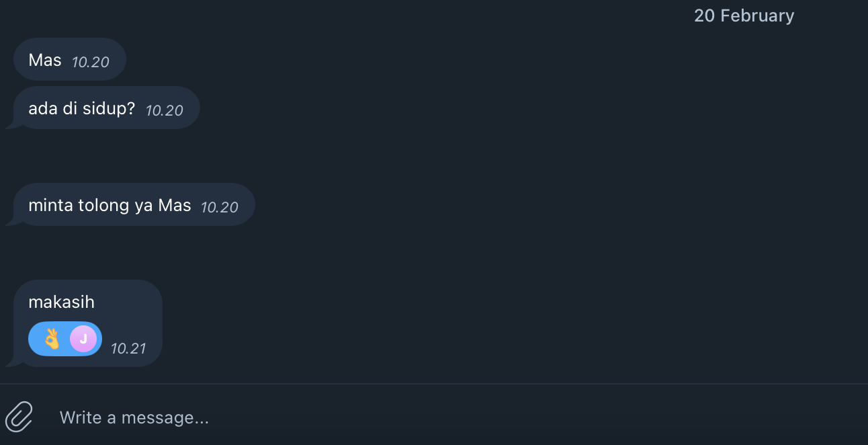Click the 'minta tolong ya Mas' message
Screen dimensions: 868x445
tap(134, 204)
